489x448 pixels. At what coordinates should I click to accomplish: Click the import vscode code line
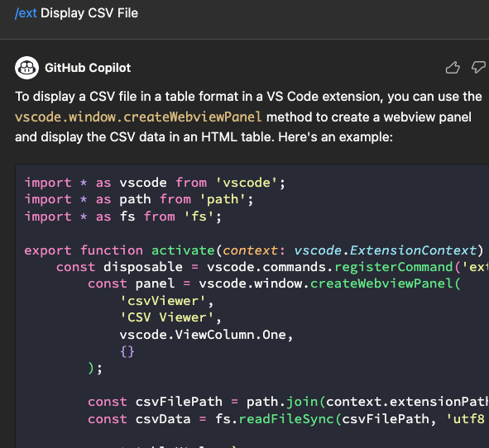[x=155, y=183]
